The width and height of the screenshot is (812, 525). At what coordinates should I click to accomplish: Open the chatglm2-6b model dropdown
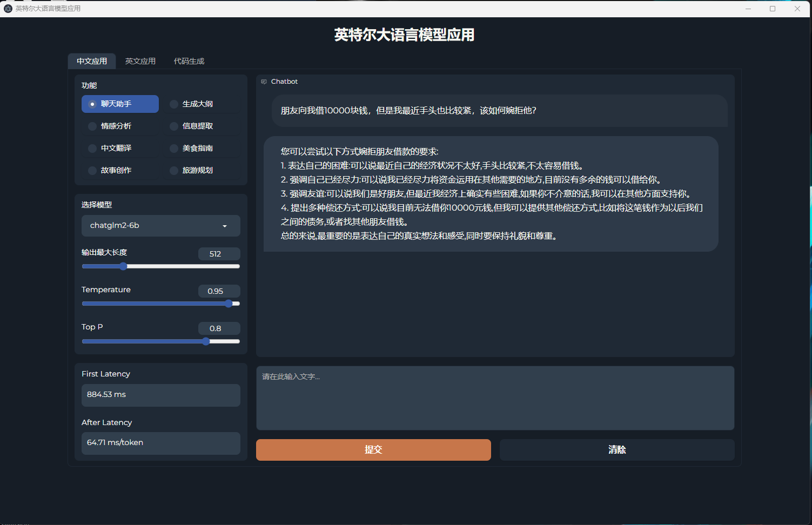click(161, 226)
